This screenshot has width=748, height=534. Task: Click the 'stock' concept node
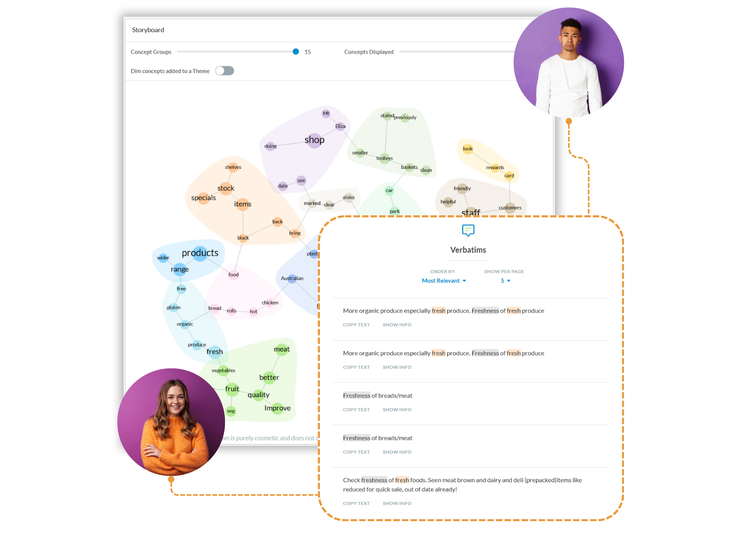point(226,188)
